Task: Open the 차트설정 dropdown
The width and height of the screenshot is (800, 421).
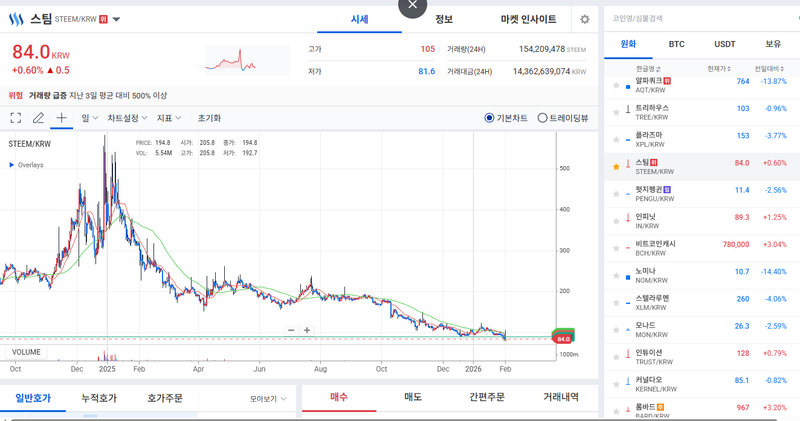Action: (x=126, y=117)
